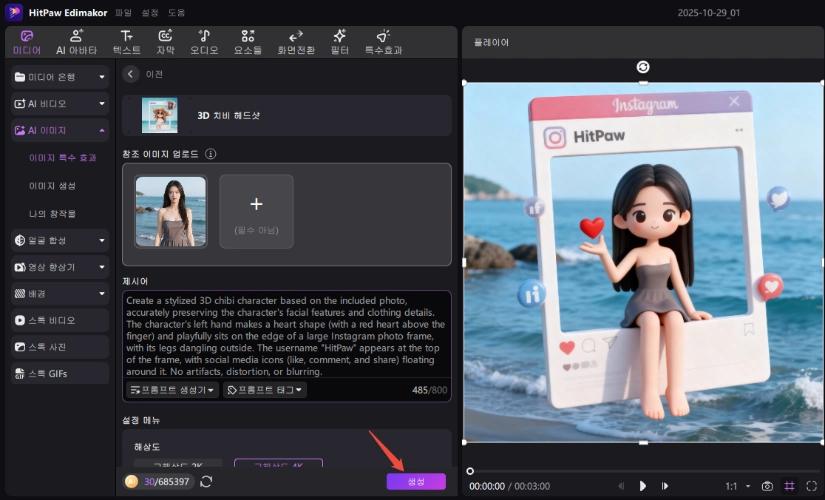Step to next frame
This screenshot has width=825, height=500.
coord(665,486)
